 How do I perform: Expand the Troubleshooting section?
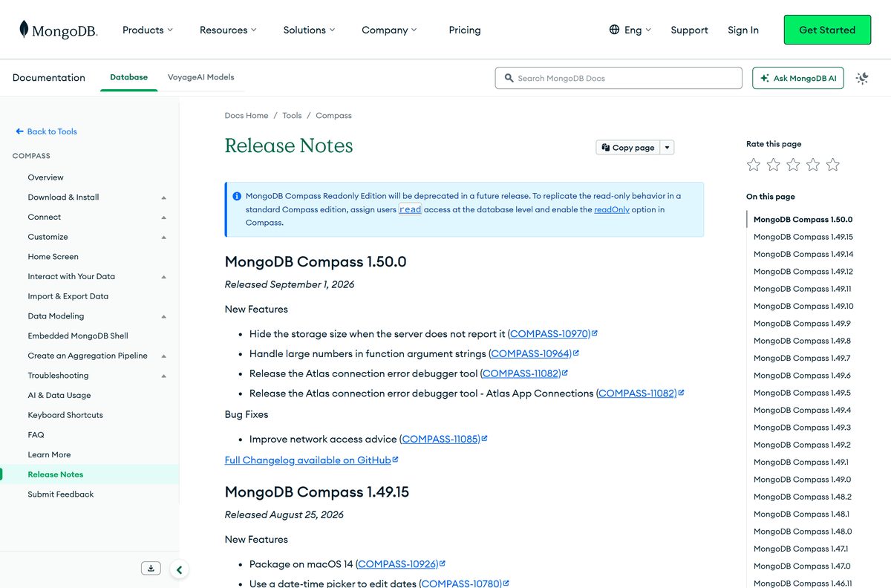[x=164, y=376]
